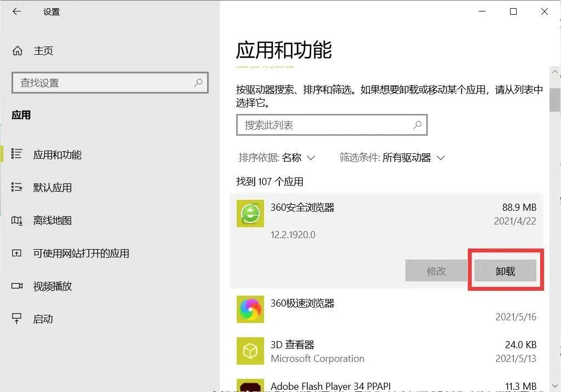The height and width of the screenshot is (392, 561).
Task: Click version text 12.2.1920.0
Action: coord(293,235)
